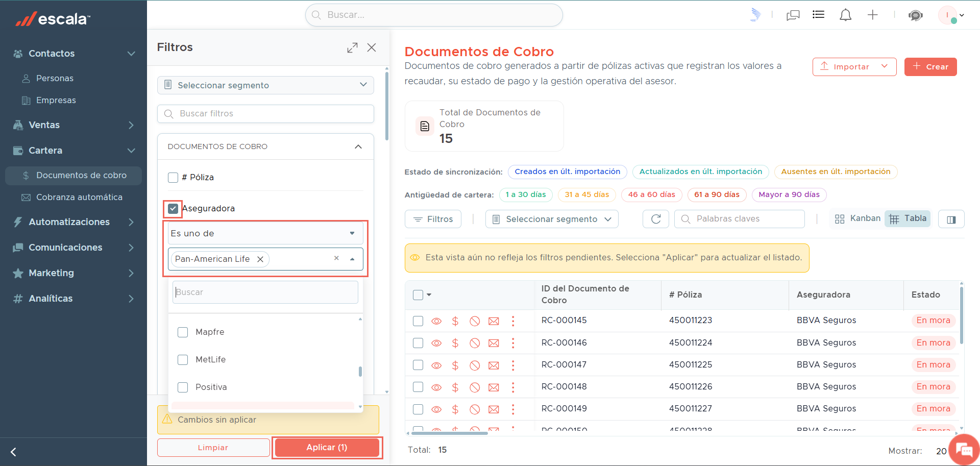Check the MetLife option
The image size is (980, 466).
click(183, 360)
